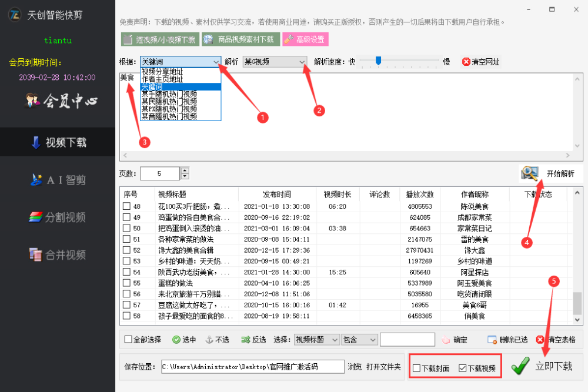This screenshot has height=392, width=588.
Task: Select the 视频下载 sidebar item
Action: tap(58, 142)
